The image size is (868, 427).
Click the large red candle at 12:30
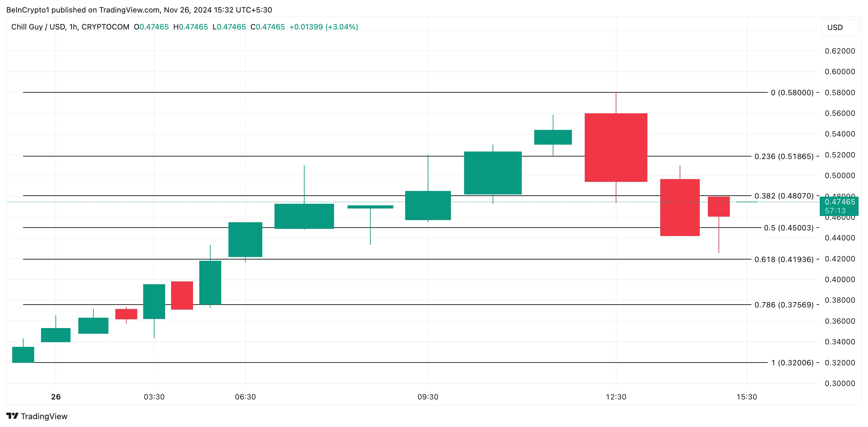click(616, 147)
